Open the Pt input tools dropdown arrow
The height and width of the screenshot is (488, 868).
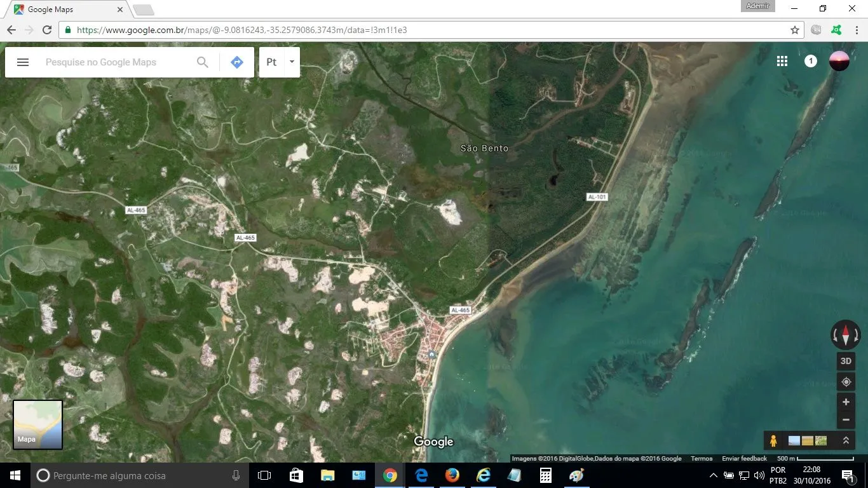tap(292, 62)
